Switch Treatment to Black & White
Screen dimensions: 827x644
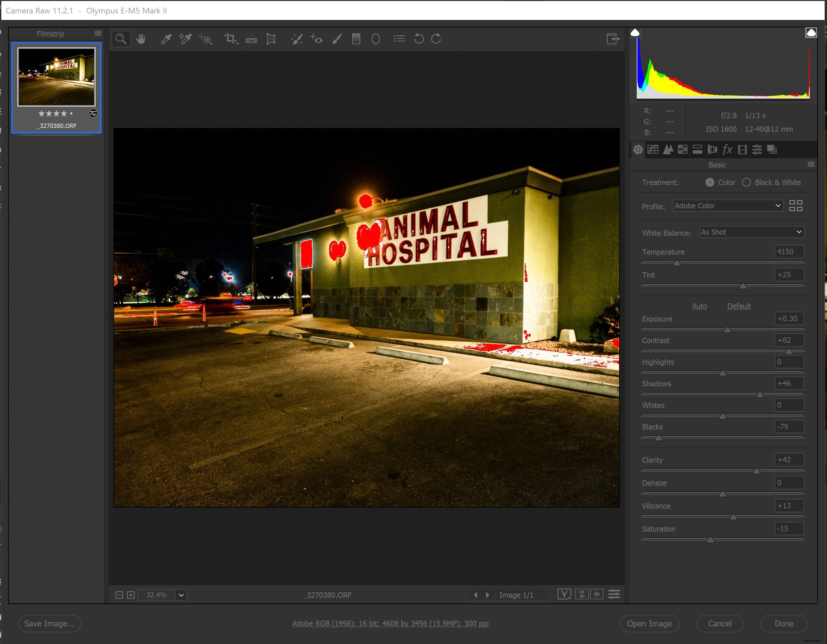(746, 182)
